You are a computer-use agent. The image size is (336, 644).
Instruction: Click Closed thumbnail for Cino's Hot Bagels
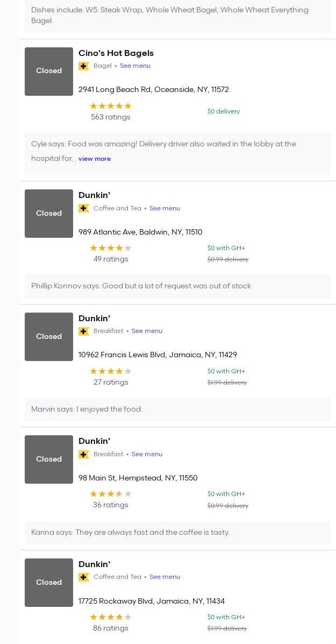pos(49,71)
